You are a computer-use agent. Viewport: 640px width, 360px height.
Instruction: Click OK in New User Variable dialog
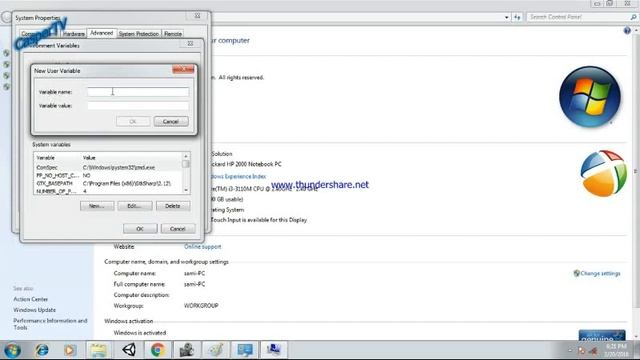pos(133,121)
